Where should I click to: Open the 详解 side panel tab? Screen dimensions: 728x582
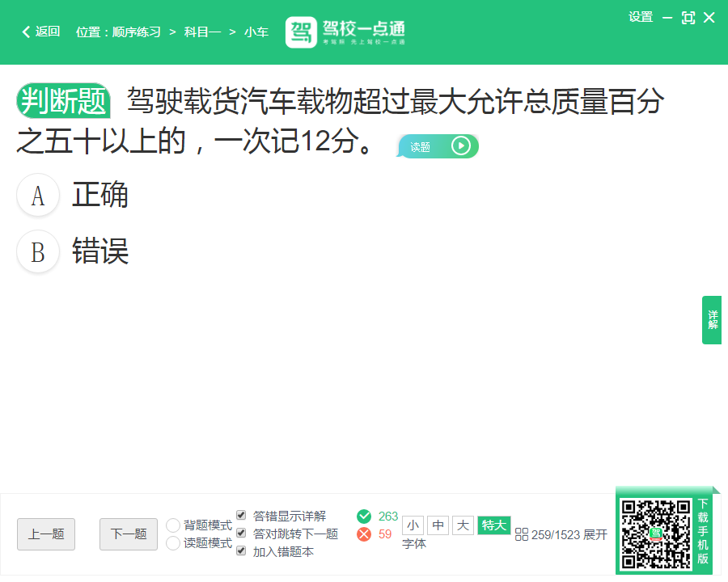[x=712, y=320]
